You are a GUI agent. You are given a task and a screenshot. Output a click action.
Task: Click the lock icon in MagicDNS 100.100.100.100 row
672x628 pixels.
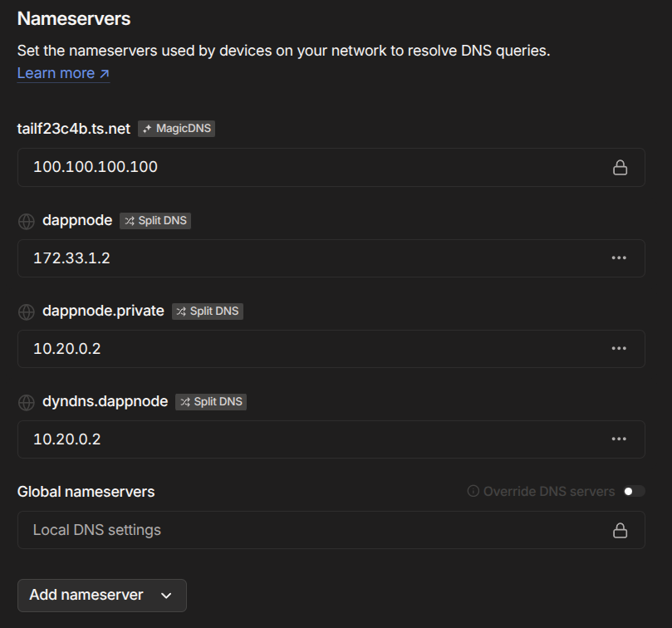(620, 168)
